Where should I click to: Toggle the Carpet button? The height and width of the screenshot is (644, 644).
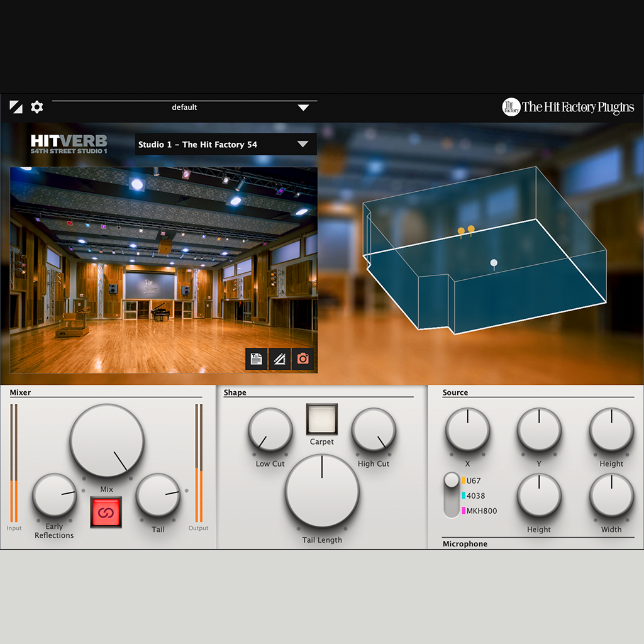322,419
